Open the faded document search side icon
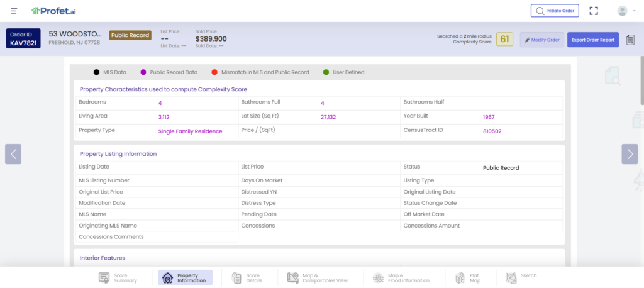The width and height of the screenshot is (644, 288). (613, 76)
